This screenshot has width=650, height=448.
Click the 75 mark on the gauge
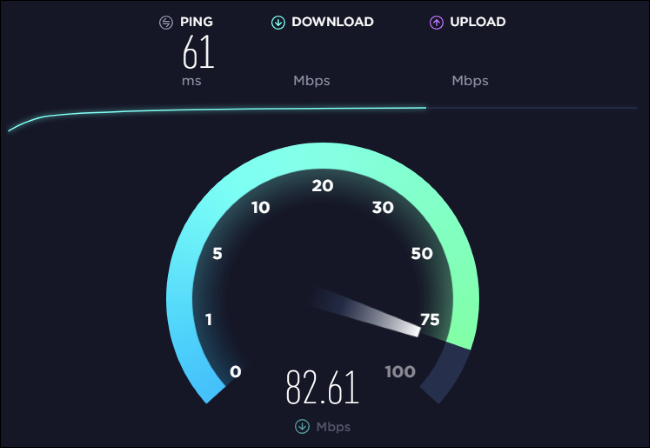(x=429, y=320)
